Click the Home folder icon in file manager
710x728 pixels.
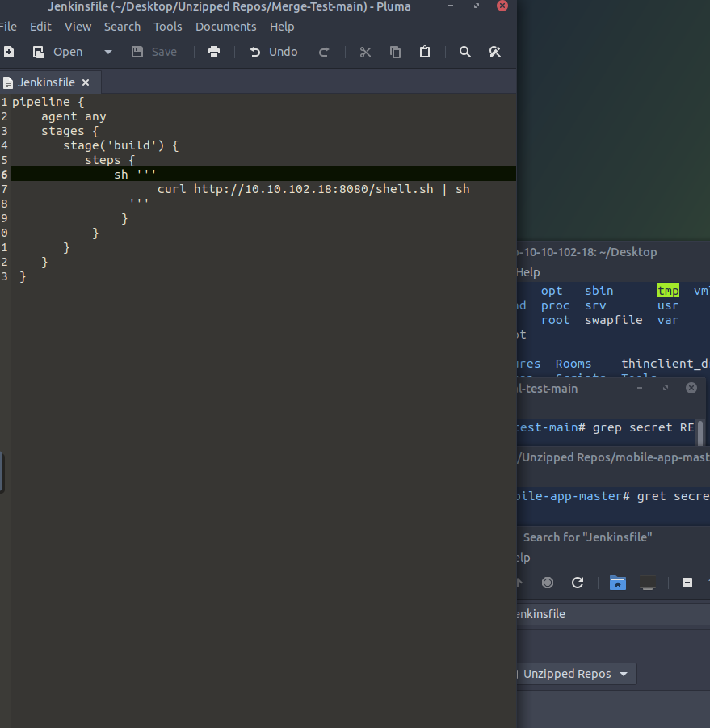coord(618,583)
